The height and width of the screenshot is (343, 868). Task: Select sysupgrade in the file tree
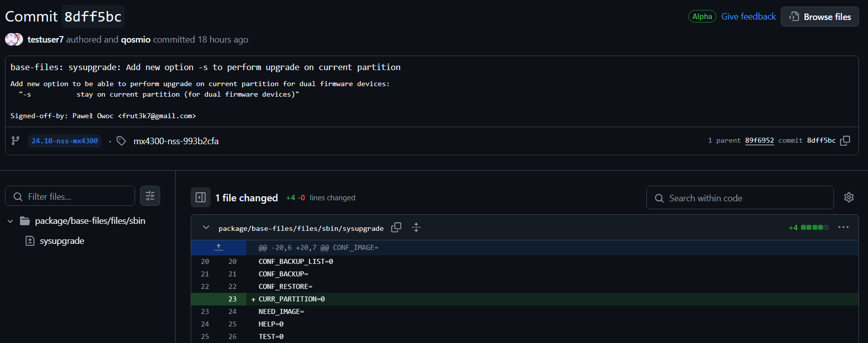point(62,241)
